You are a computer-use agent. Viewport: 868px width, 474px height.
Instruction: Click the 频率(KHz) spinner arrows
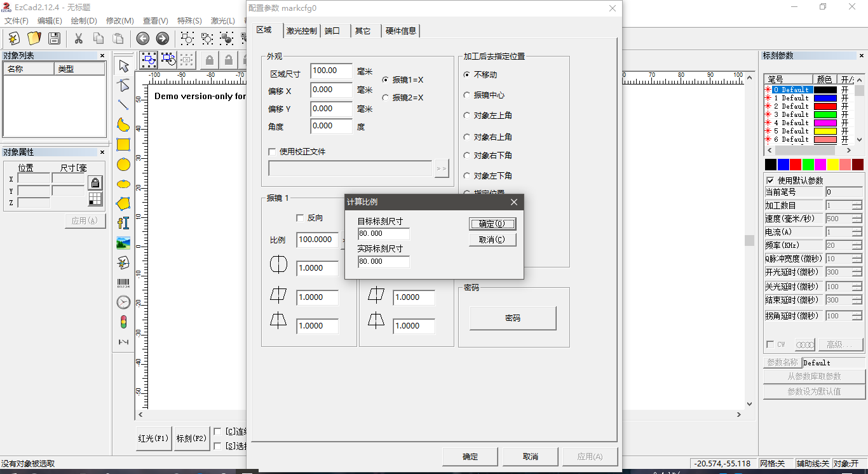point(857,245)
